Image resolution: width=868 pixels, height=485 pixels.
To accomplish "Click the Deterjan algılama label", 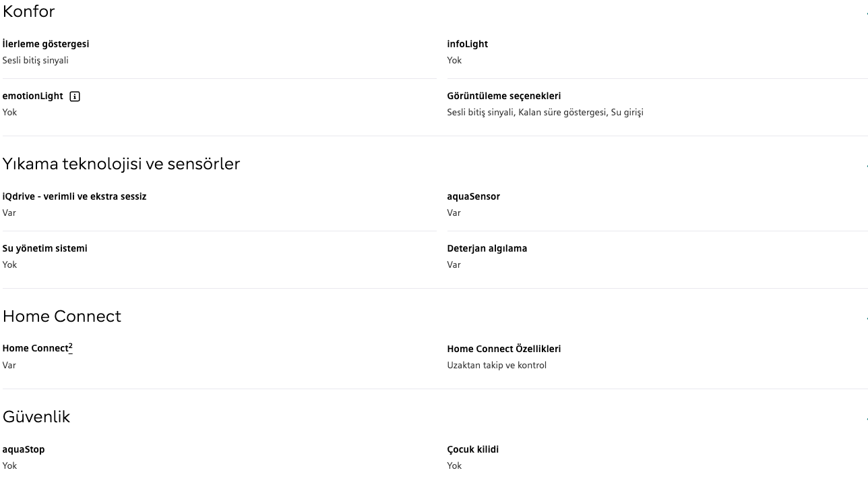I will [487, 248].
